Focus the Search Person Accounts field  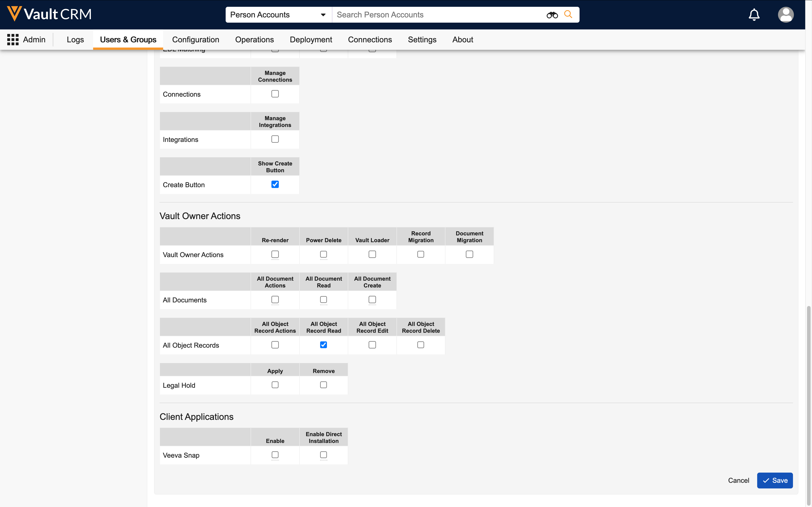click(436, 15)
